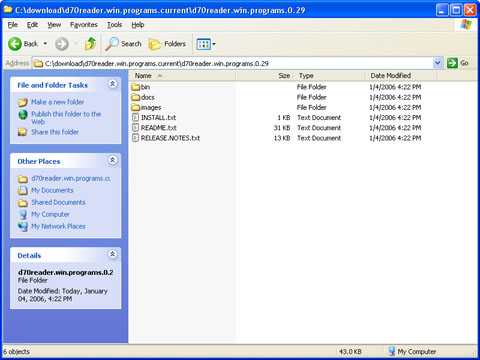Open the Edit menu
Viewport: 480px width, 360px height.
32,25
